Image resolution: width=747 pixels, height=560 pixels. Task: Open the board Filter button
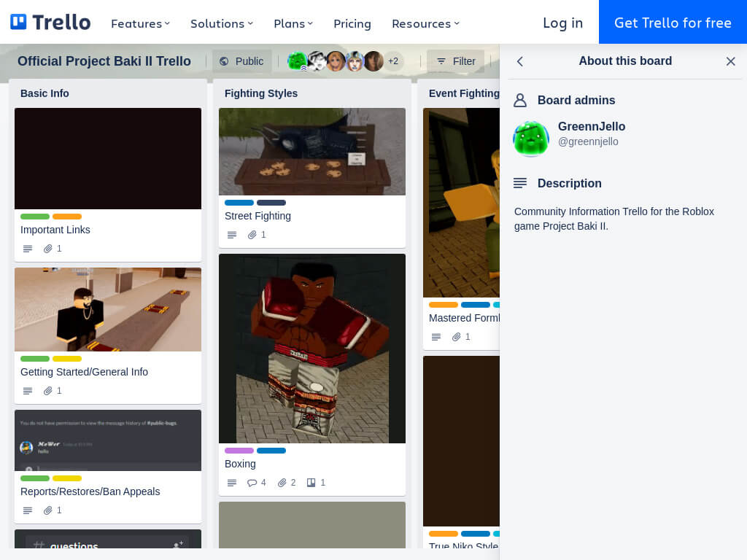(x=456, y=61)
